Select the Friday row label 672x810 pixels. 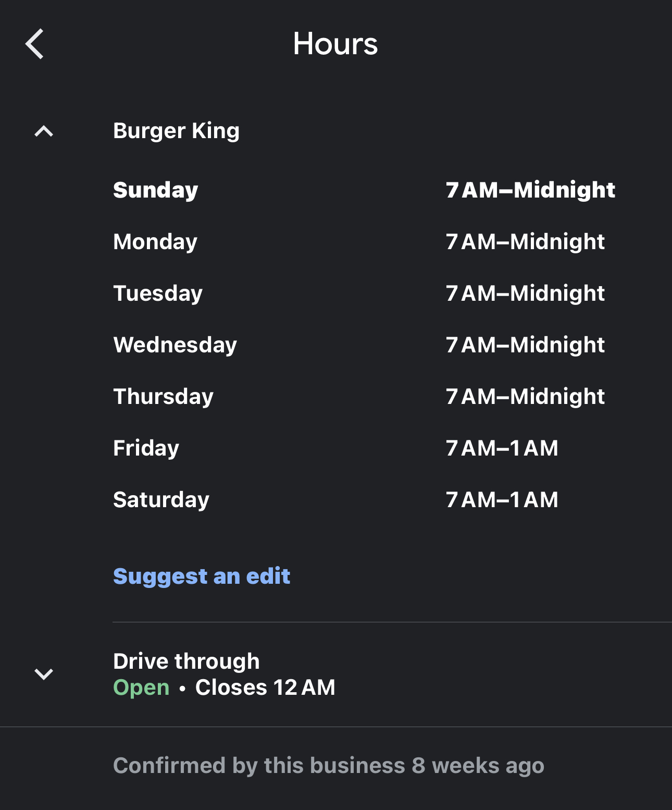[146, 448]
